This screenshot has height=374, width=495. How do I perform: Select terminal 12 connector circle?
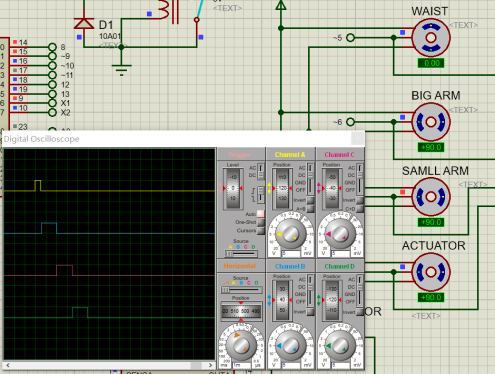[x=52, y=84]
